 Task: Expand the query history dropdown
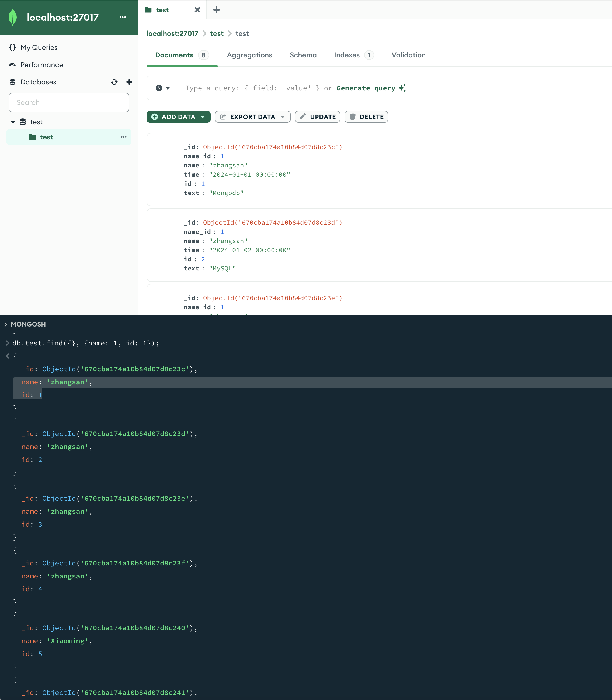click(163, 88)
